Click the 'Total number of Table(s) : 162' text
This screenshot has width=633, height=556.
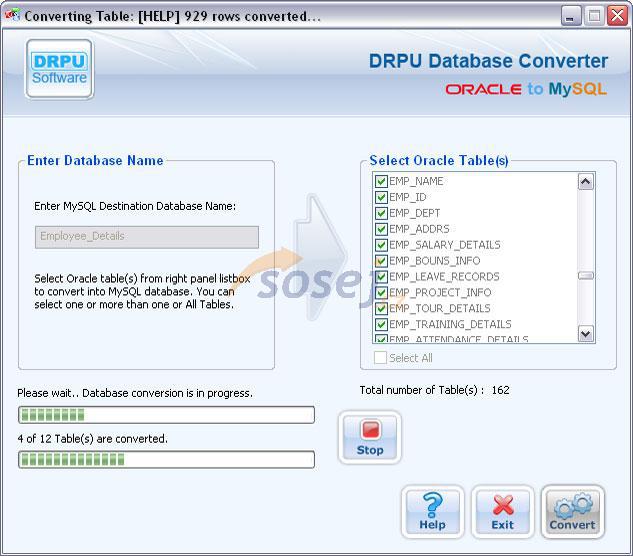point(434,390)
